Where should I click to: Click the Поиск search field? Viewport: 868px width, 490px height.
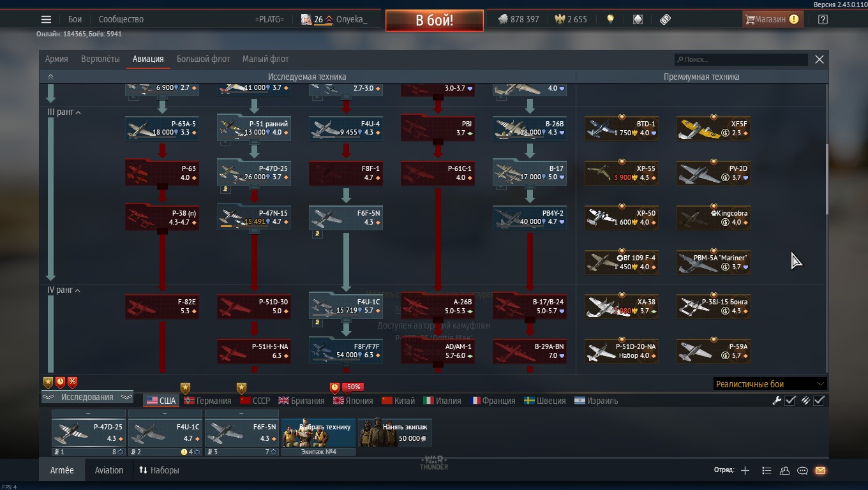pyautogui.click(x=740, y=59)
